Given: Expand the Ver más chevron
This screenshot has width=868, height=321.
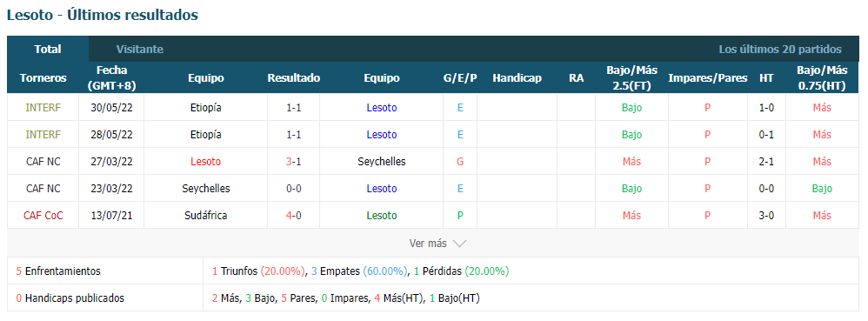Looking at the screenshot, I should 459,244.
